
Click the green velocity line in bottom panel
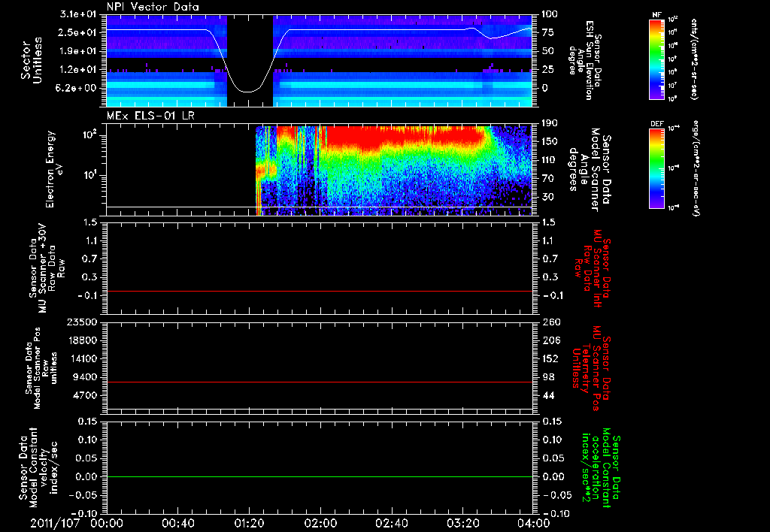pos(320,476)
